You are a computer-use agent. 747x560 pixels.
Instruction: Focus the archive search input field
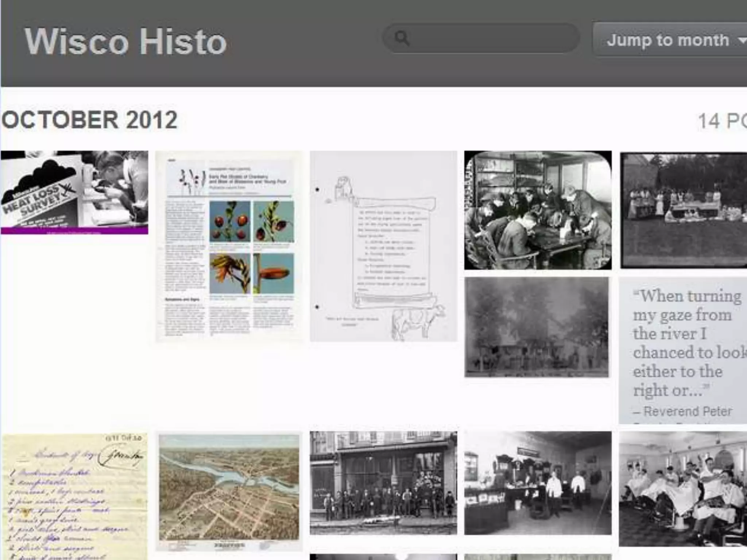tap(489, 38)
